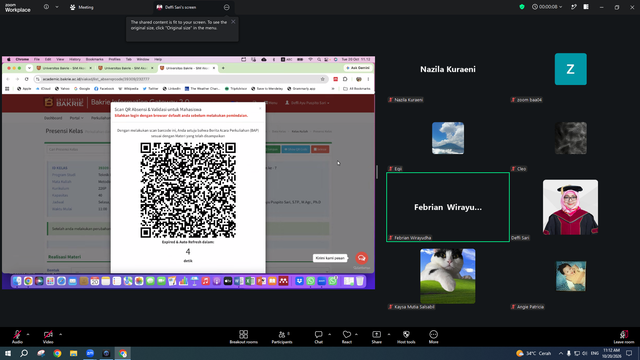
Task: Select Angie Patricia's participant tile
Action: point(571,276)
